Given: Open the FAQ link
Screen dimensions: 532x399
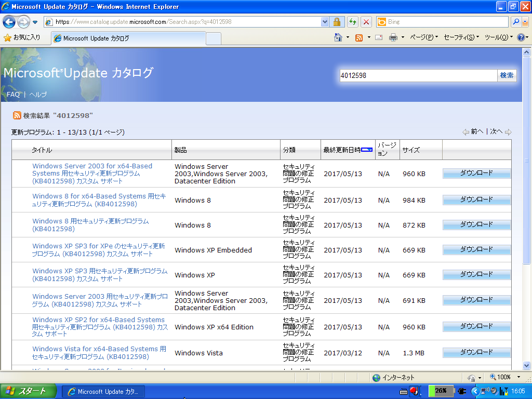Looking at the screenshot, I should 13,95.
